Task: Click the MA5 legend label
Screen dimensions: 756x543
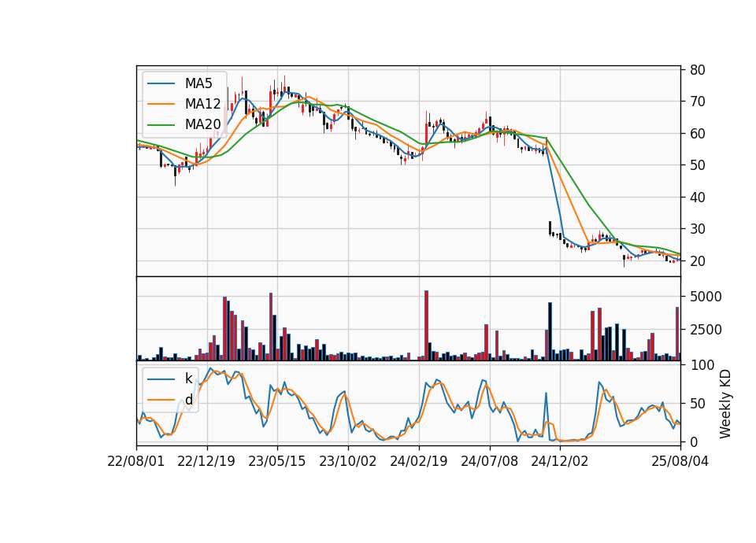Action: 198,83
